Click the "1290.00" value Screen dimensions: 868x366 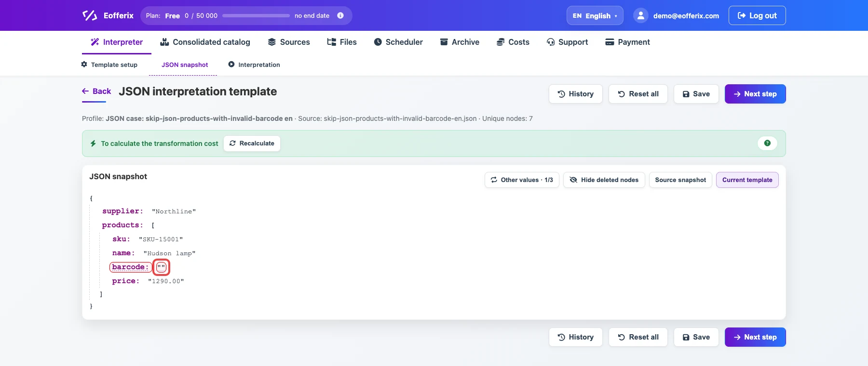click(x=166, y=281)
